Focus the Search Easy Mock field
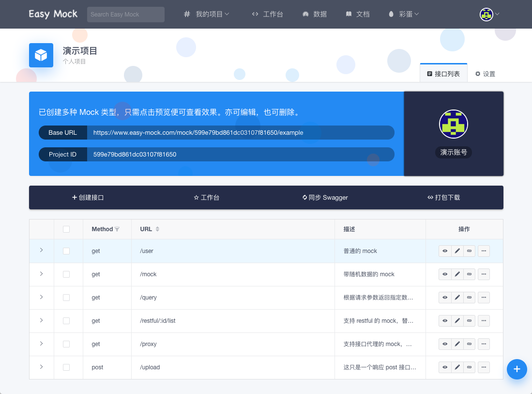 pos(126,14)
